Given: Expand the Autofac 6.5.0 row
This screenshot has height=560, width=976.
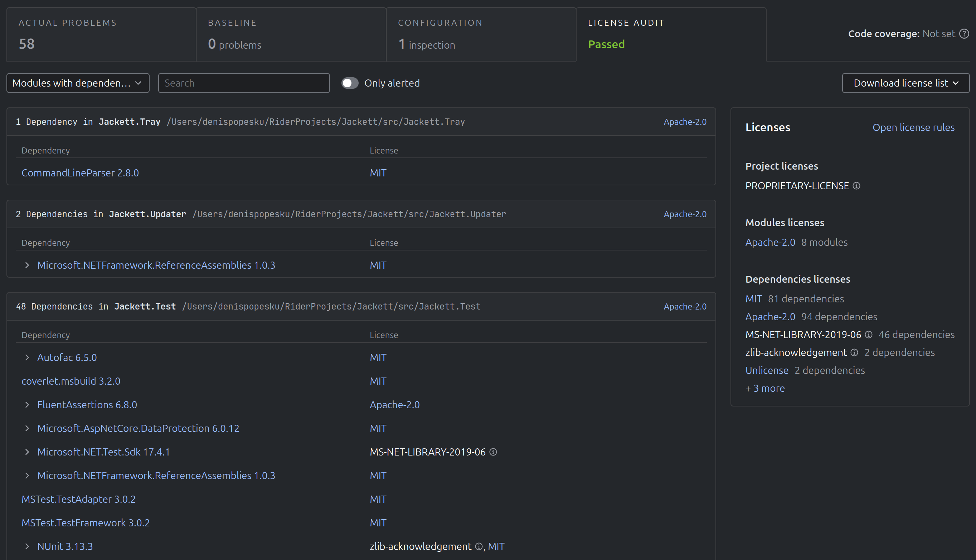Looking at the screenshot, I should pyautogui.click(x=27, y=358).
